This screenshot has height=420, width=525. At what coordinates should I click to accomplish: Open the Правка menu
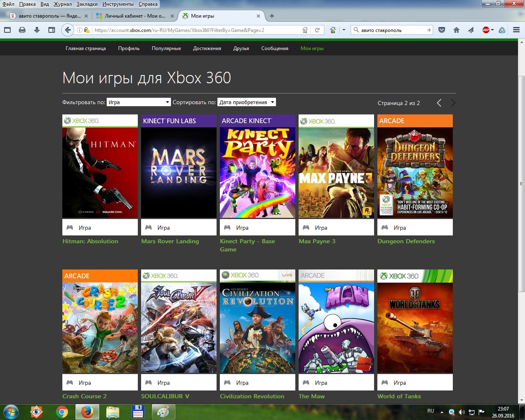tap(27, 4)
